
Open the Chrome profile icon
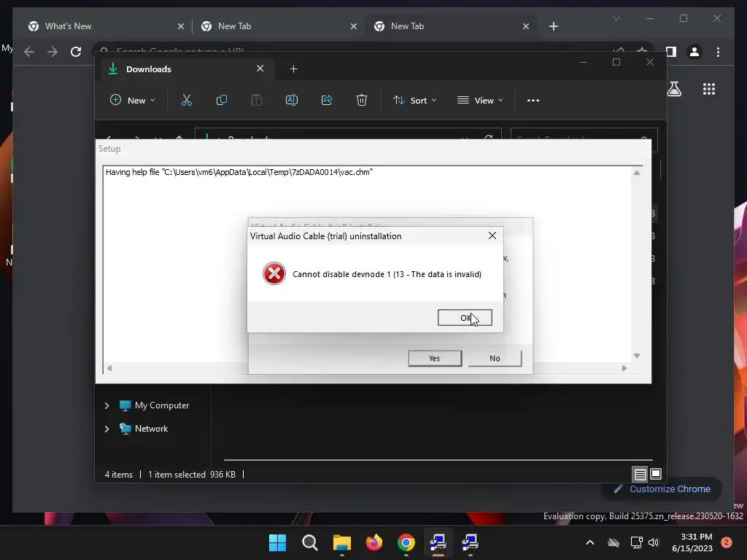[694, 52]
